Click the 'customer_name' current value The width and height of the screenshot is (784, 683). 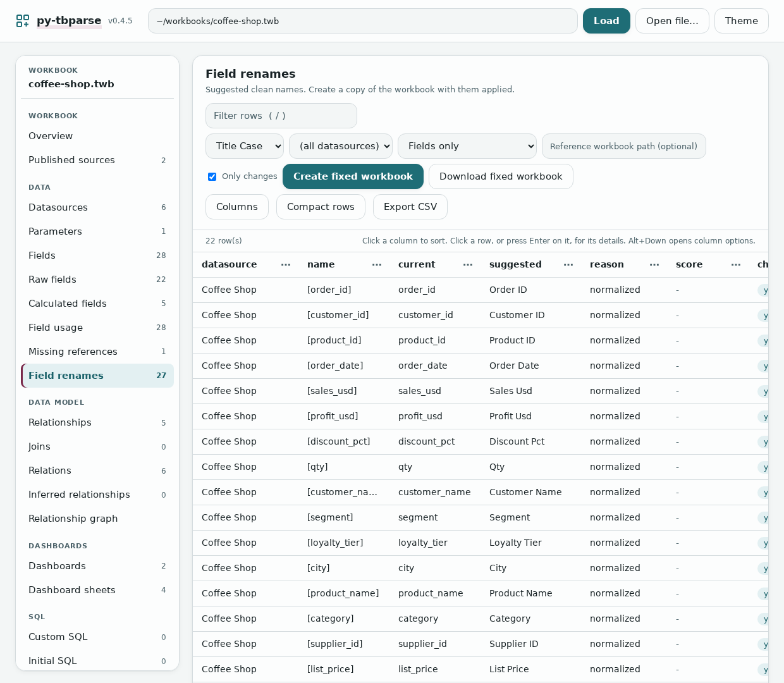point(434,492)
